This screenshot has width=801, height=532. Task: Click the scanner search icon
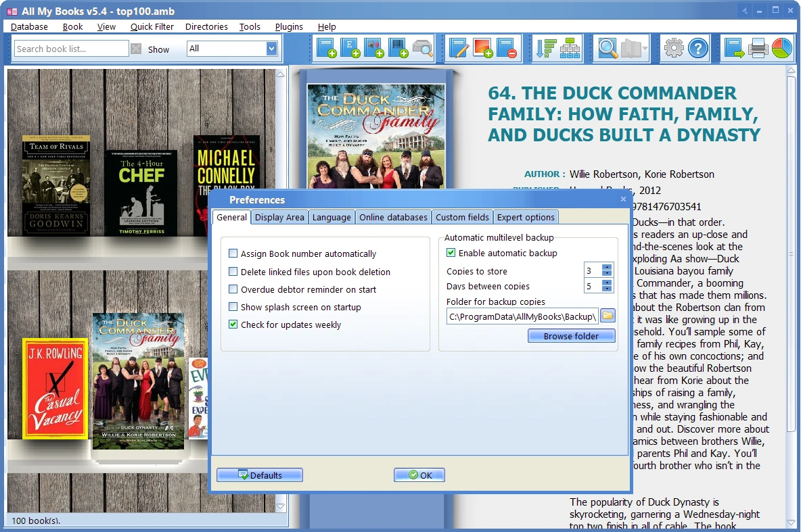422,48
